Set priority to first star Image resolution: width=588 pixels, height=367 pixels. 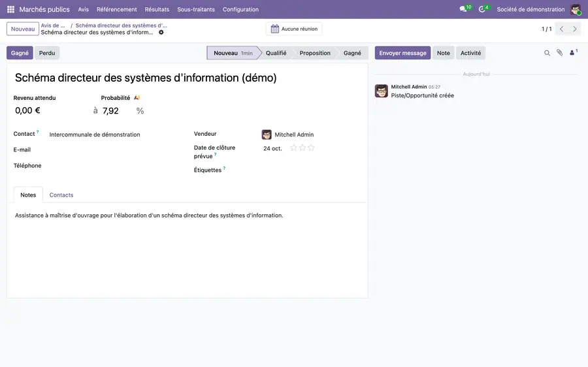click(293, 148)
